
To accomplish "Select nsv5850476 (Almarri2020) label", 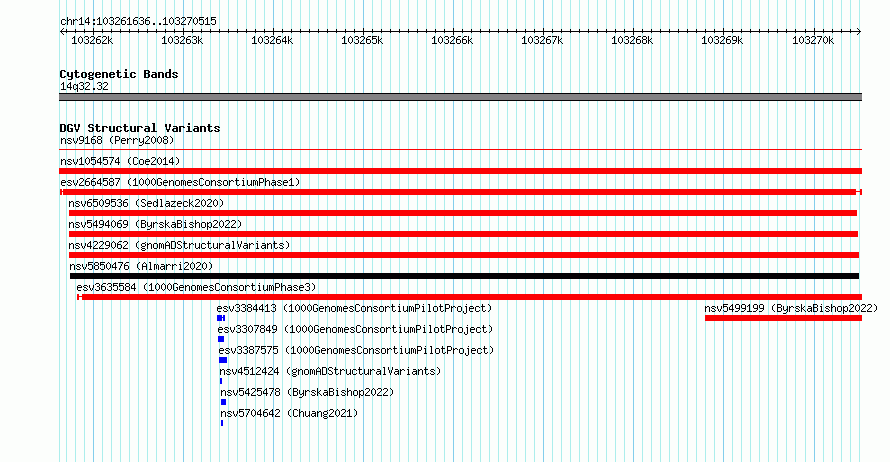I will (141, 266).
